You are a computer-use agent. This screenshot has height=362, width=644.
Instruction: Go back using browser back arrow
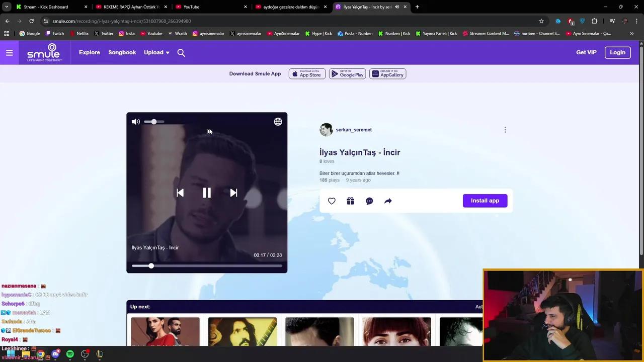(7, 21)
